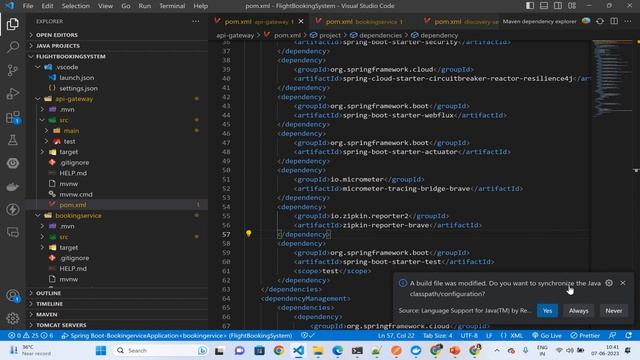Open Windows Start menu
640x360 pixels.
[101, 350]
